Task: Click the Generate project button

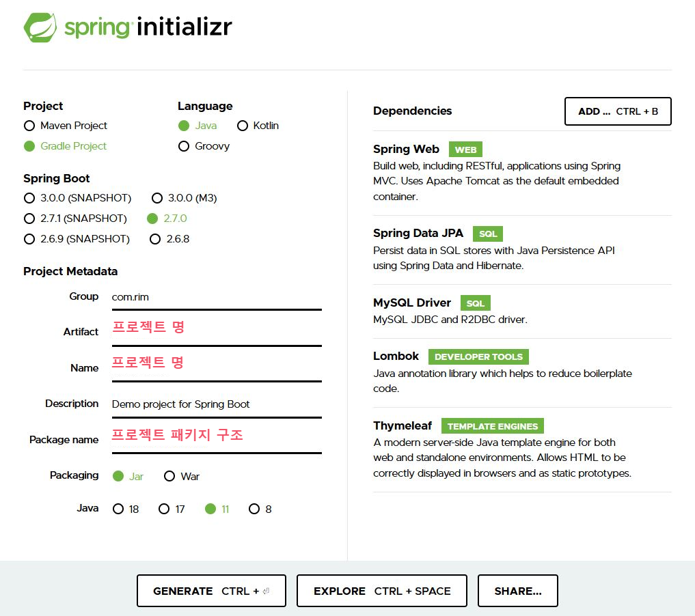Action: (211, 591)
